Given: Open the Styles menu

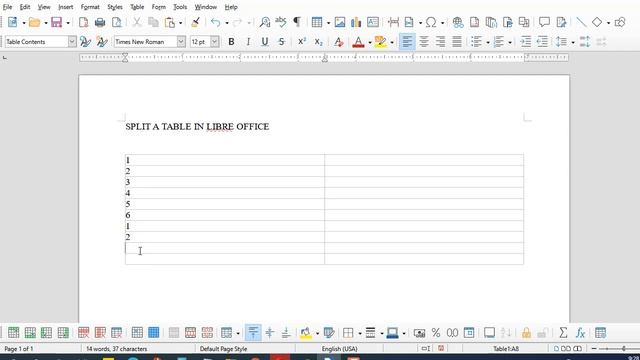Looking at the screenshot, I should click(115, 7).
